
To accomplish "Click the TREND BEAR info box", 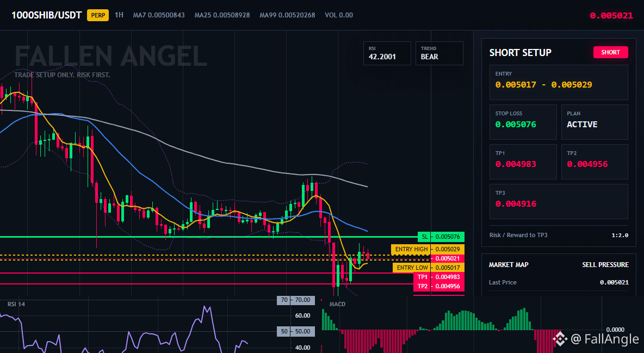I will pos(439,53).
